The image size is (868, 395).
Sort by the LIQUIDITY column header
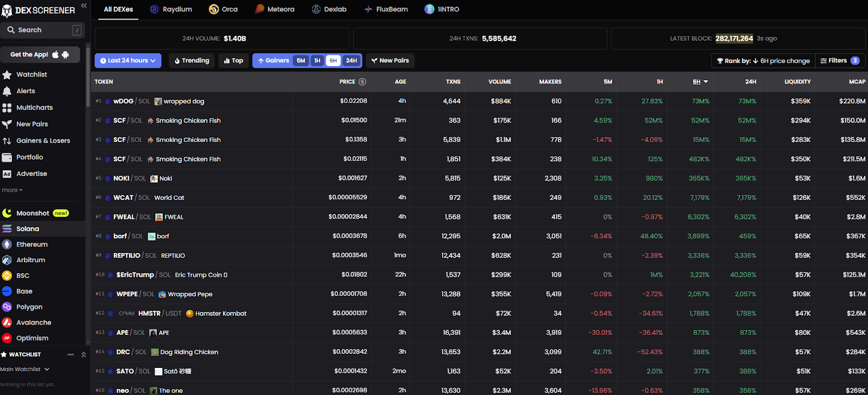[x=797, y=82]
